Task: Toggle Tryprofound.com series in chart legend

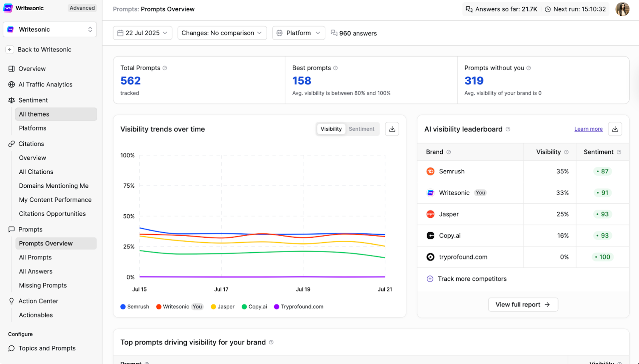Action: click(x=299, y=307)
